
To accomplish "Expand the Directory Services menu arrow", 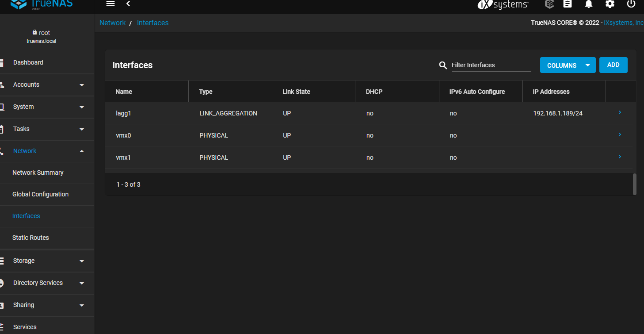I will [82, 283].
